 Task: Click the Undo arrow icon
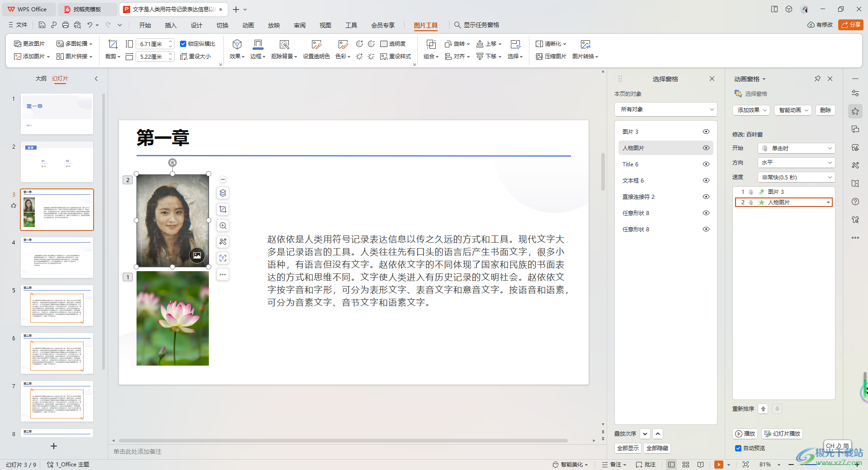pos(90,25)
